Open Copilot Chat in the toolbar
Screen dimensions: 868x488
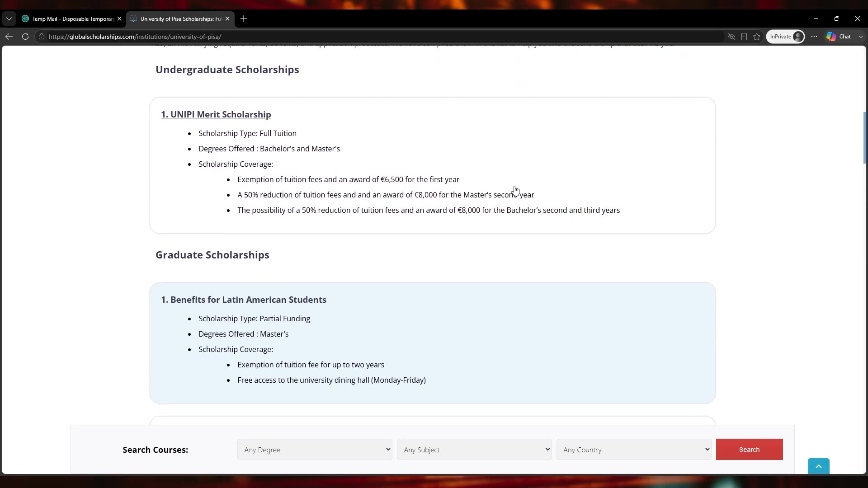839,37
